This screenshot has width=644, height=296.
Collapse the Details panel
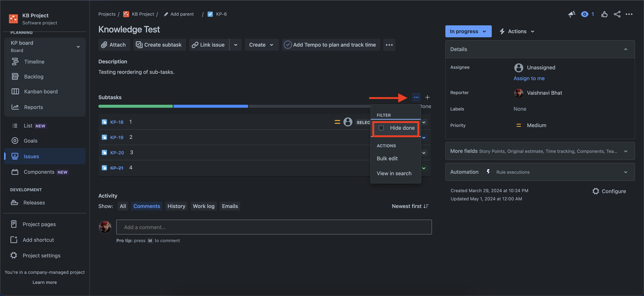click(x=626, y=49)
